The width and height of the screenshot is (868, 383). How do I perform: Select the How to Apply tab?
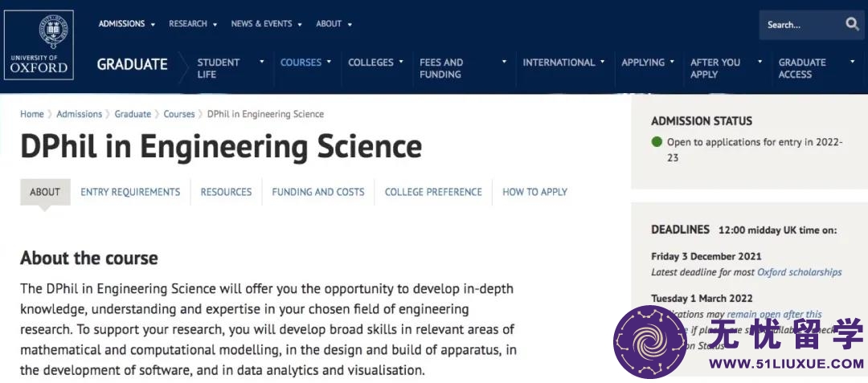(x=534, y=192)
